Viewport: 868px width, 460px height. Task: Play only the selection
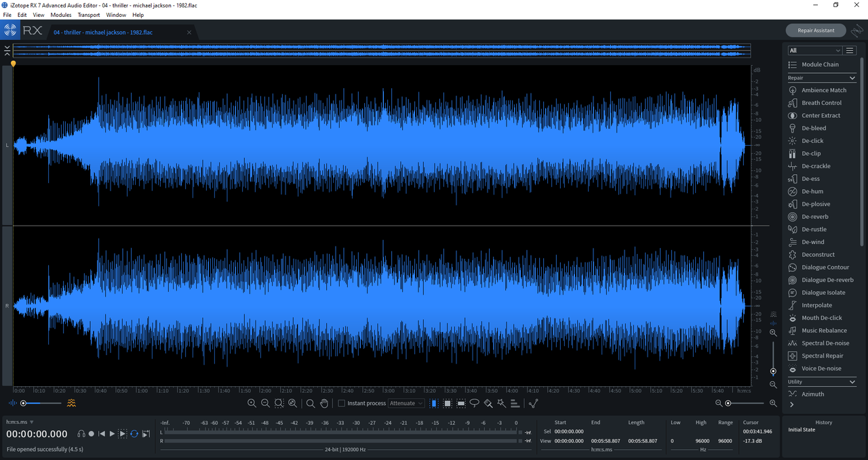pos(123,434)
